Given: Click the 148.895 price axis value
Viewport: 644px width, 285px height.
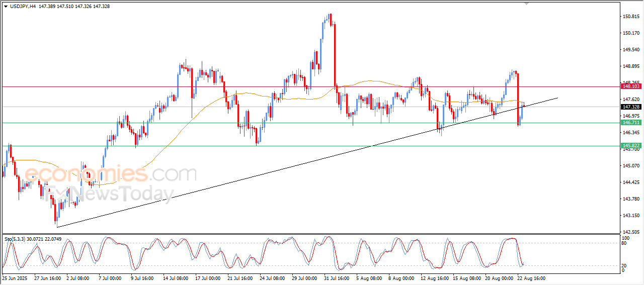Looking at the screenshot, I should tap(631, 66).
